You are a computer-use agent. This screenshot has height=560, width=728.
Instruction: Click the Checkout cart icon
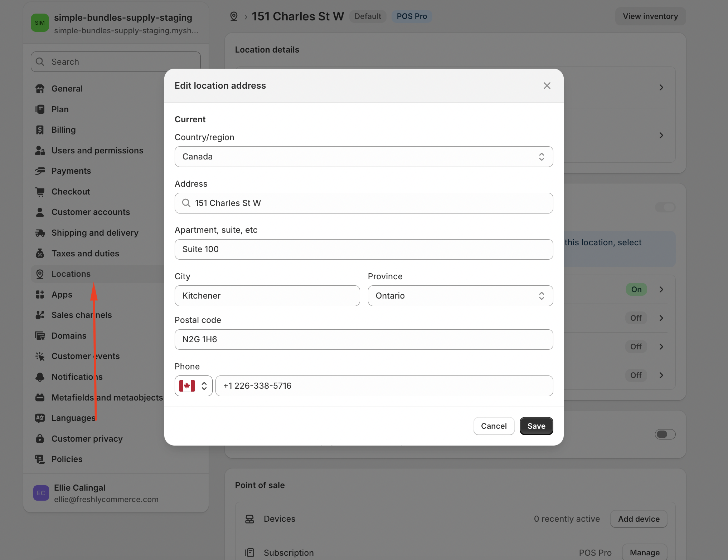40,192
